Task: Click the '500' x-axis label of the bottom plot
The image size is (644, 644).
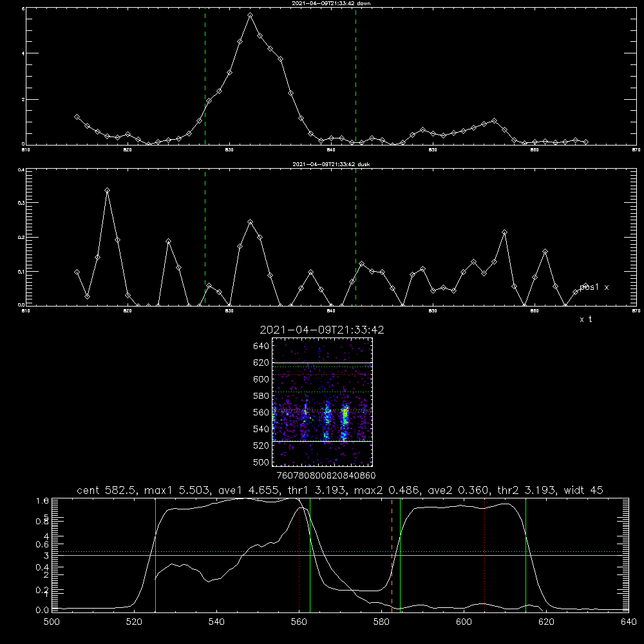Action: point(52,622)
